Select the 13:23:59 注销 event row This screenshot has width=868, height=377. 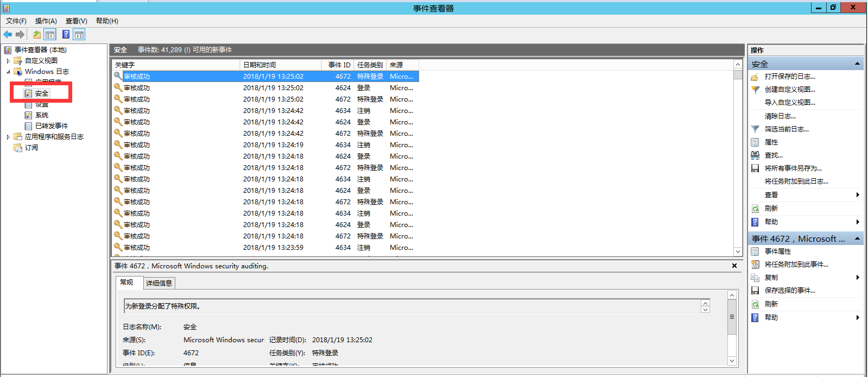click(x=265, y=248)
